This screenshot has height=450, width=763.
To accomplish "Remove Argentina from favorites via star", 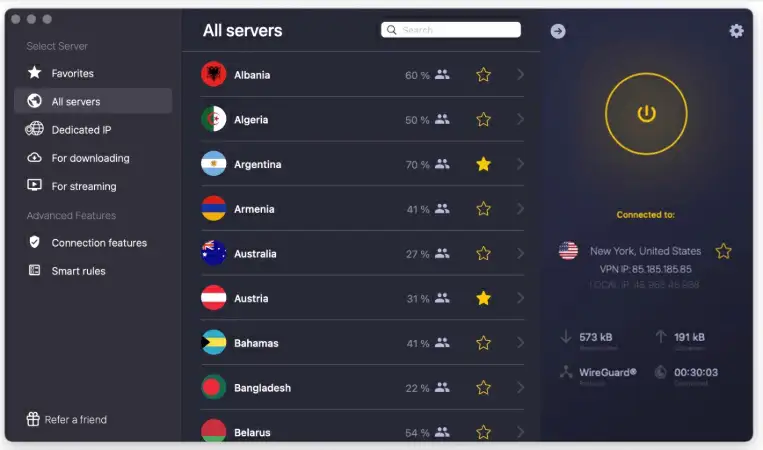I will click(x=483, y=164).
